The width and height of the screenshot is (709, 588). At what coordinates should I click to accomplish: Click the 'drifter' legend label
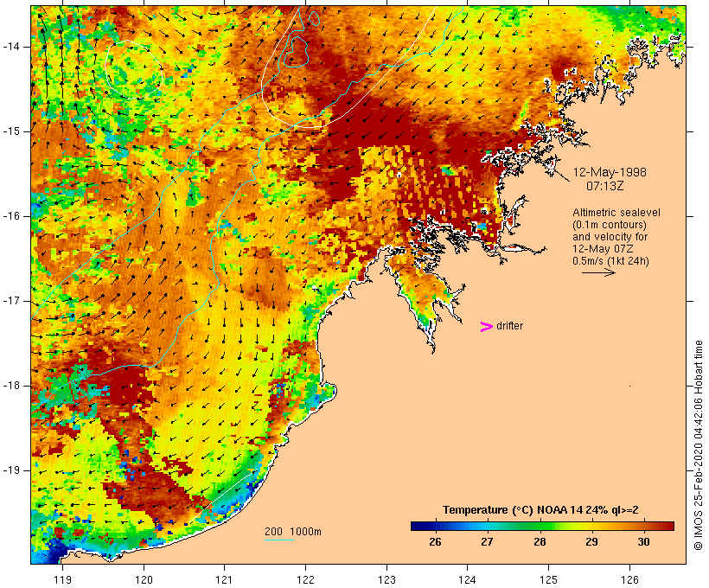pyautogui.click(x=509, y=326)
